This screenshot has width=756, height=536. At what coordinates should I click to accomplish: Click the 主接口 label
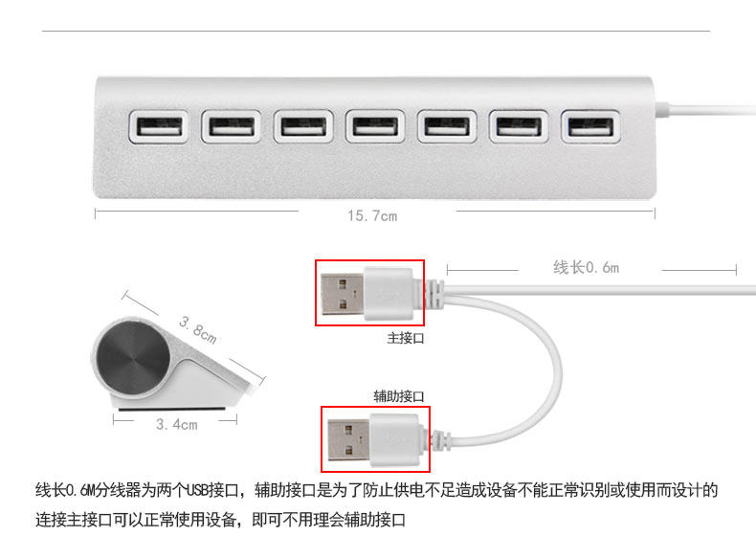point(406,338)
